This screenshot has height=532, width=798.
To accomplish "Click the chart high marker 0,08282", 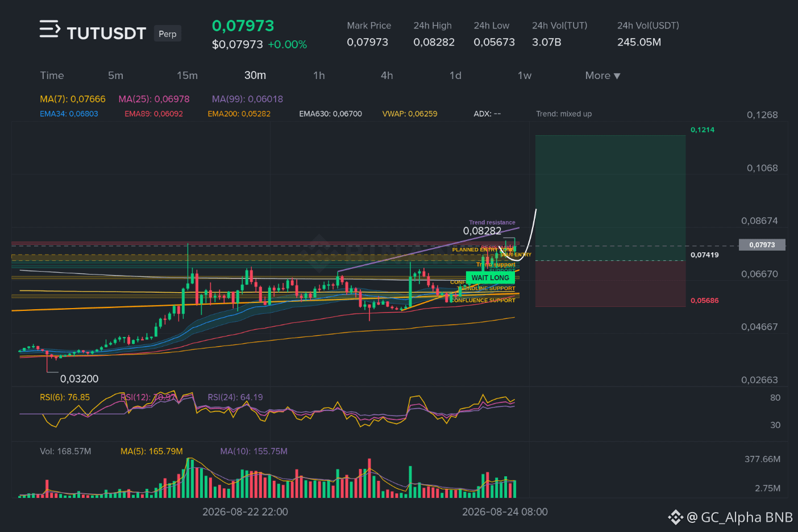I will pos(482,231).
